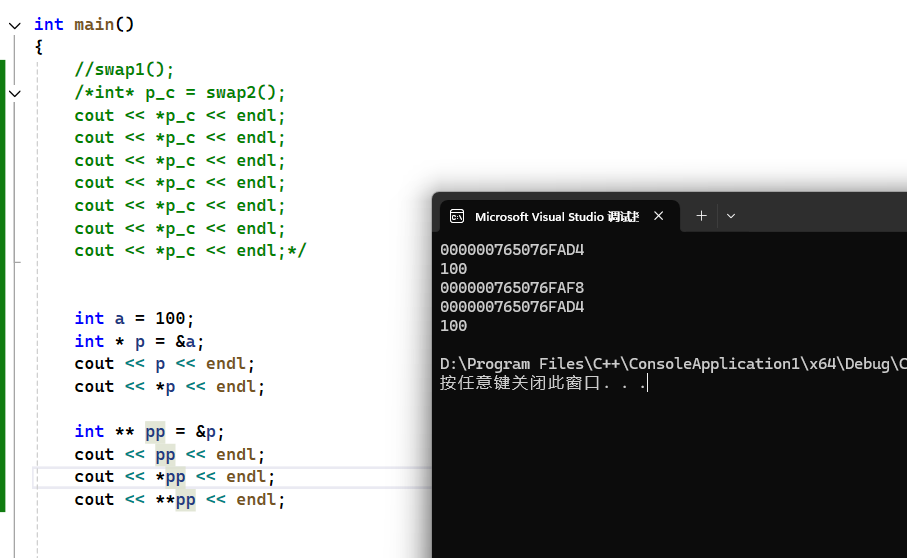Screen dimensions: 907x558
Task: Place cursor on the //swap1(); comment line
Action: 124,69
